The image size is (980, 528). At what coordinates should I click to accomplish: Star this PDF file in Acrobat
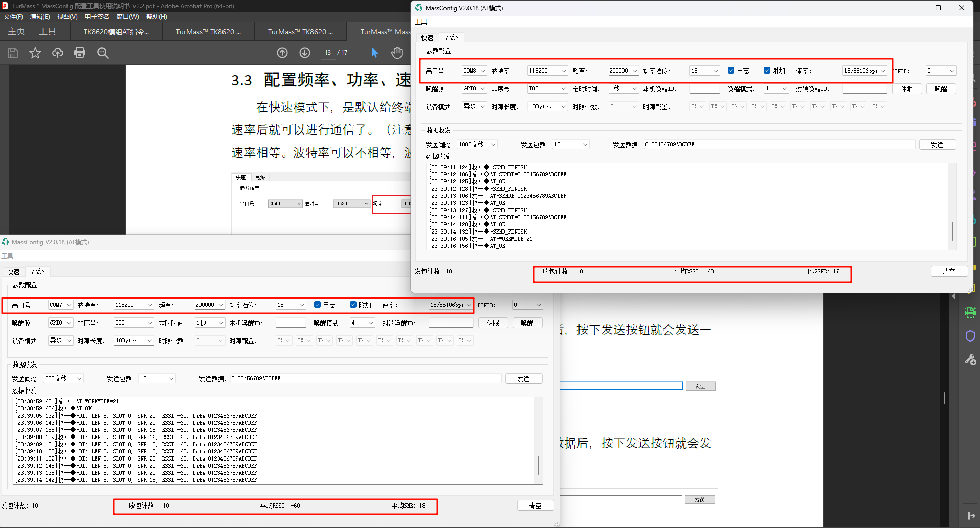pyautogui.click(x=35, y=53)
